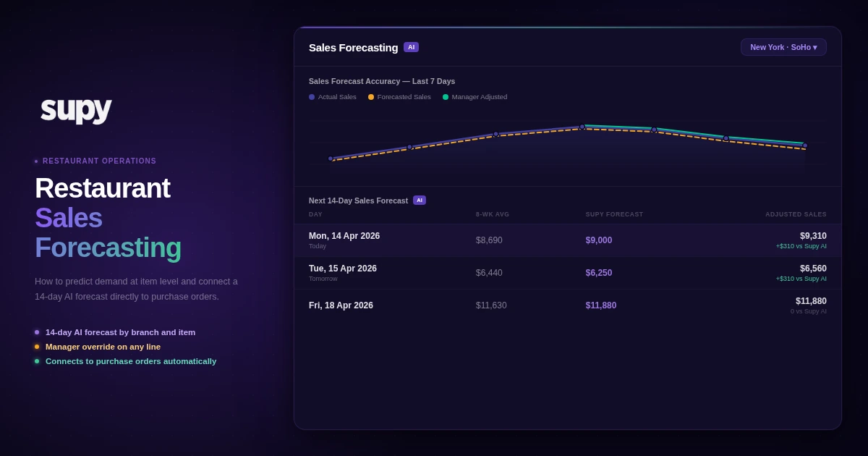Click the AI badge next to Next 14-Day Sales Forecast
Viewport: 868px width, 456px height.
420,200
